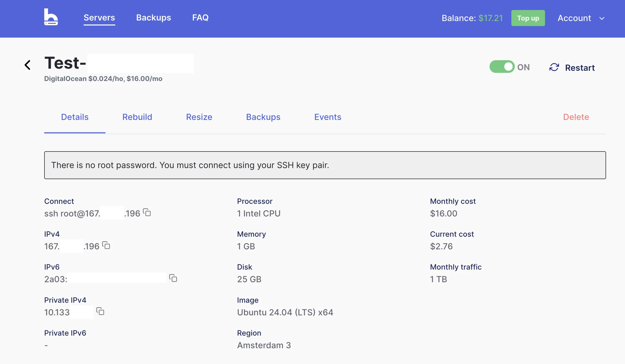This screenshot has height=364, width=625.
Task: Click the Region label
Action: (x=249, y=333)
